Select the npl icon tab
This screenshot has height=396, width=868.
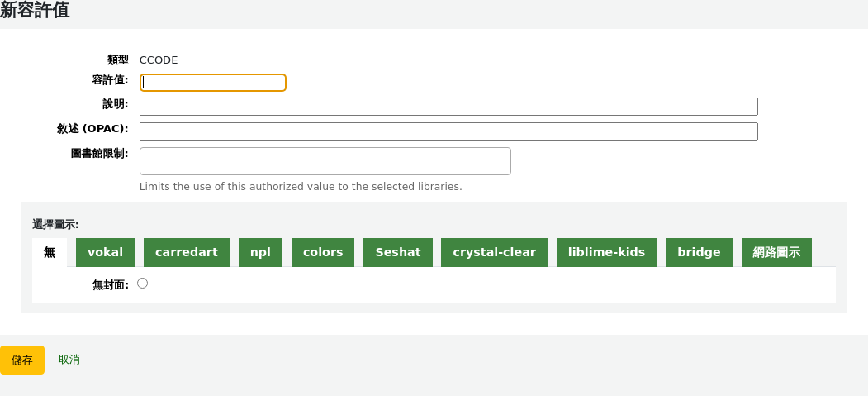[260, 253]
